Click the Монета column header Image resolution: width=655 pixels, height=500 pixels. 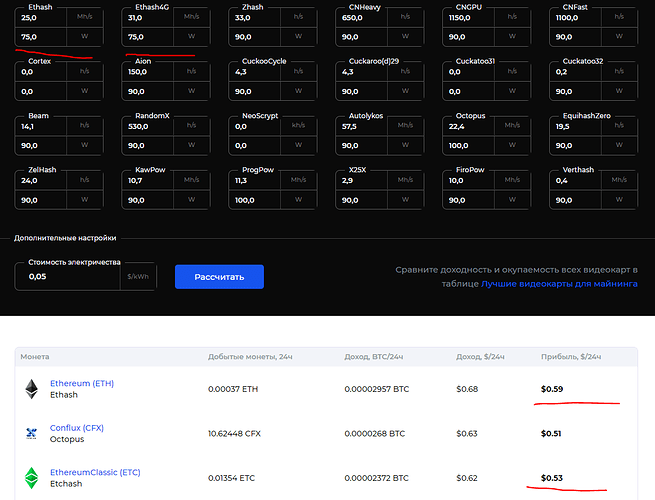click(x=35, y=357)
